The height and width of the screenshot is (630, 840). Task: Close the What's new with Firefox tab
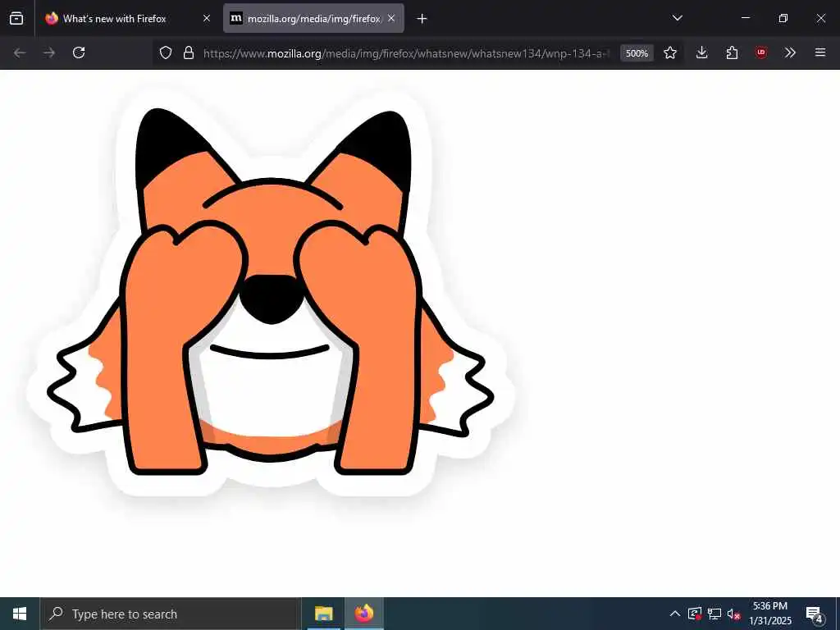click(x=207, y=18)
